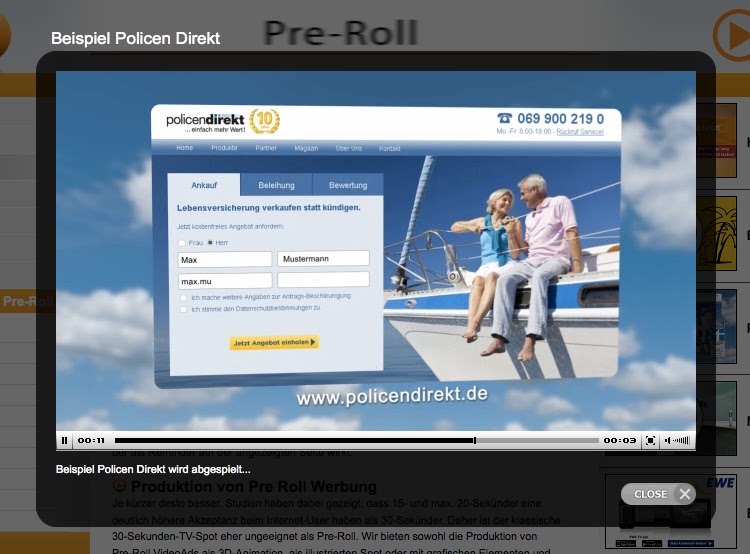Close the lightbox with the CLOSE button

(x=658, y=494)
